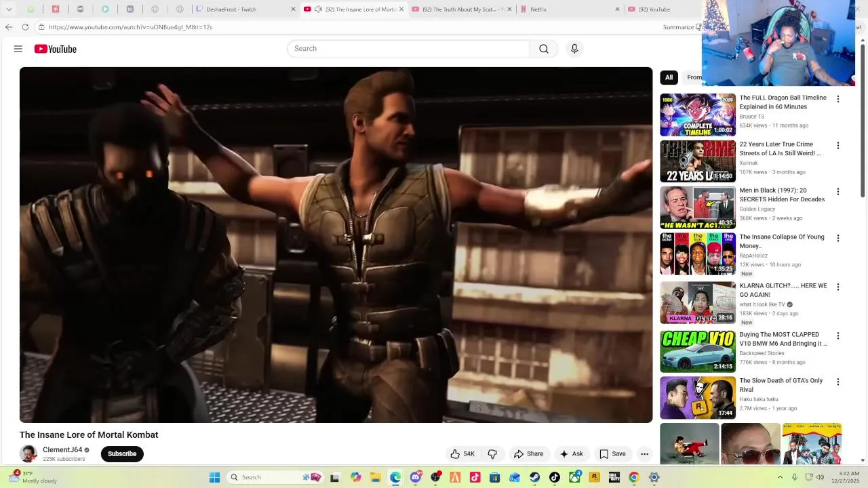
Task: Switch to Netflix tab
Action: point(567,9)
